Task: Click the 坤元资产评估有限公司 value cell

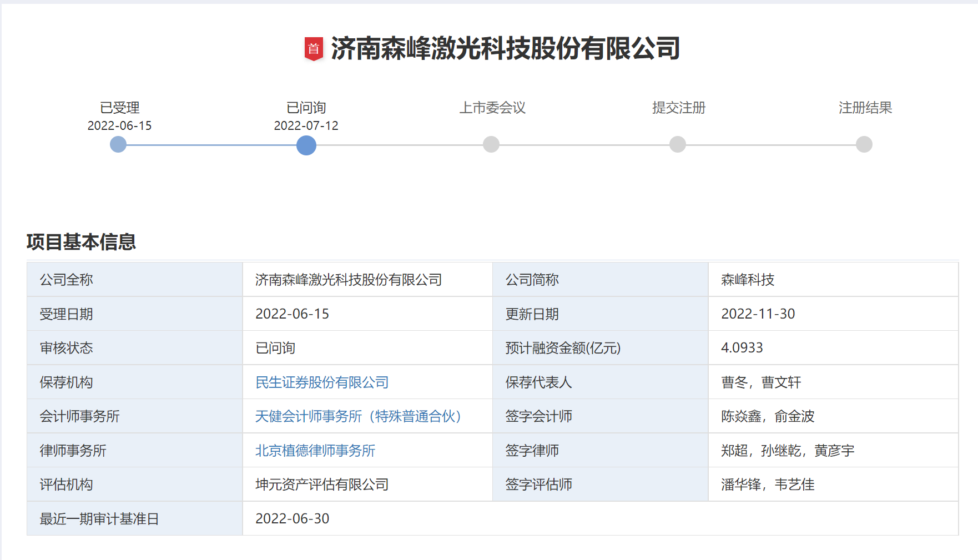Action: click(x=367, y=485)
